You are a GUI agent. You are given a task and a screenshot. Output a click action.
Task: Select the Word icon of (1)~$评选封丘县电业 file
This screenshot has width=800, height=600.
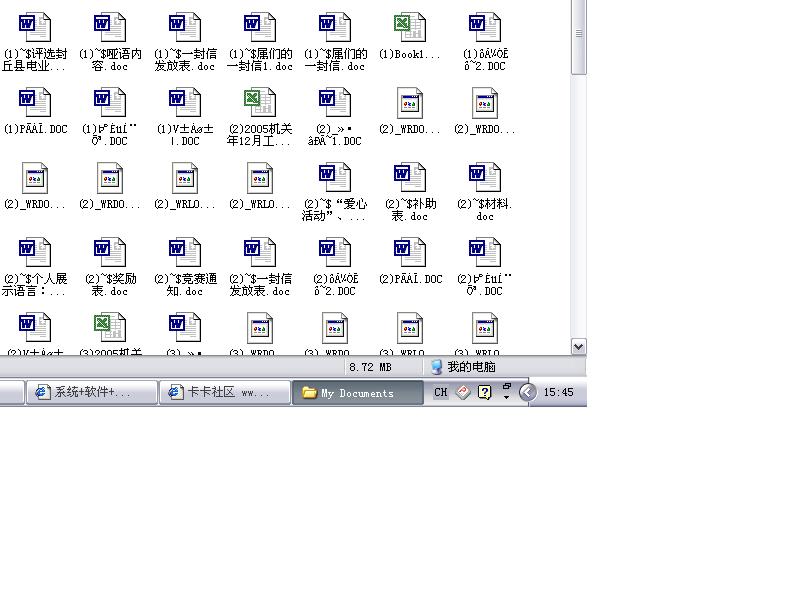pos(35,28)
